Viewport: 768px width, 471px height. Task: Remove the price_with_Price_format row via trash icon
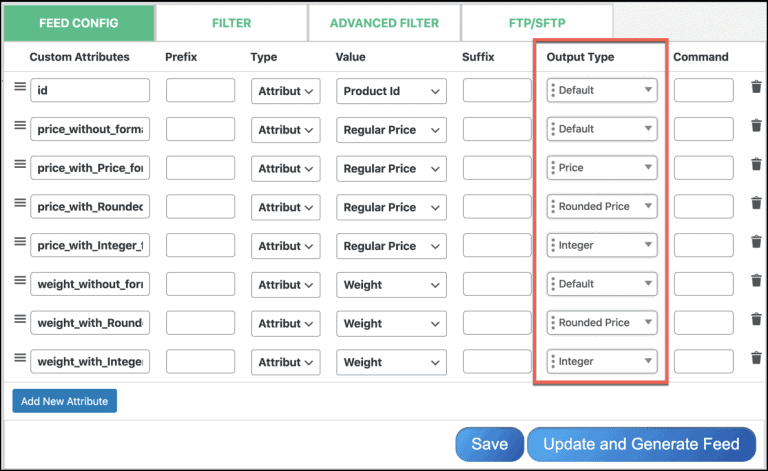pyautogui.click(x=756, y=166)
